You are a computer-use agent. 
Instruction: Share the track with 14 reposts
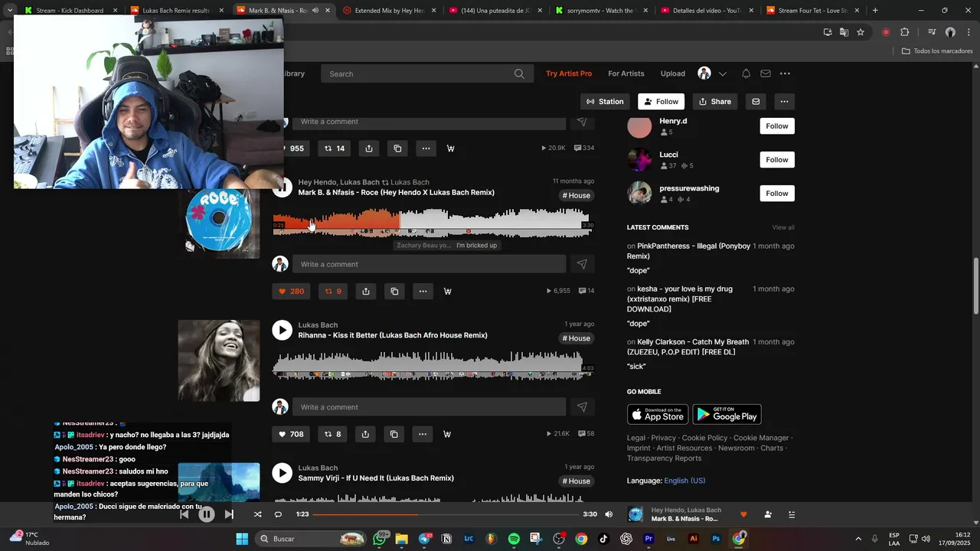(369, 148)
